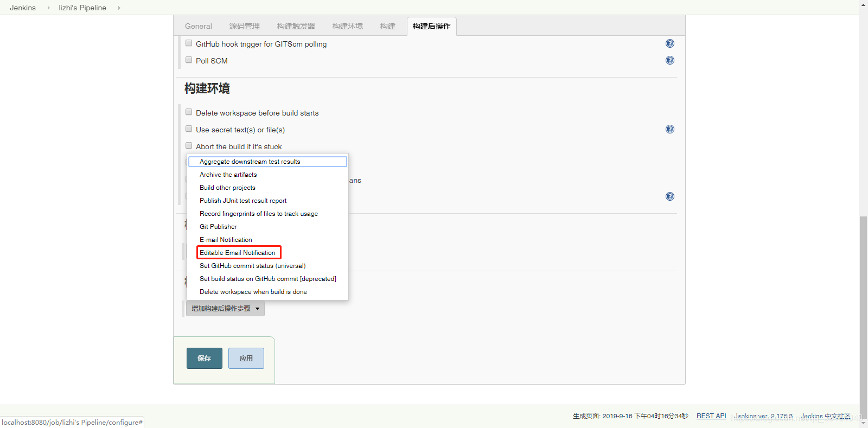
Task: Check Delete workspace before build starts
Action: coord(189,112)
